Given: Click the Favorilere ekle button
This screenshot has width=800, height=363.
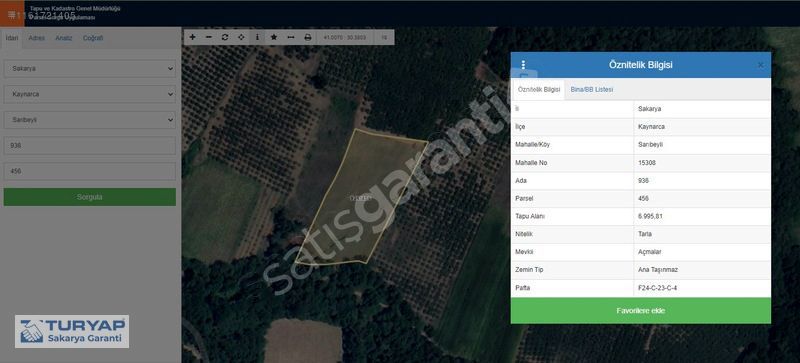Looking at the screenshot, I should click(641, 310).
